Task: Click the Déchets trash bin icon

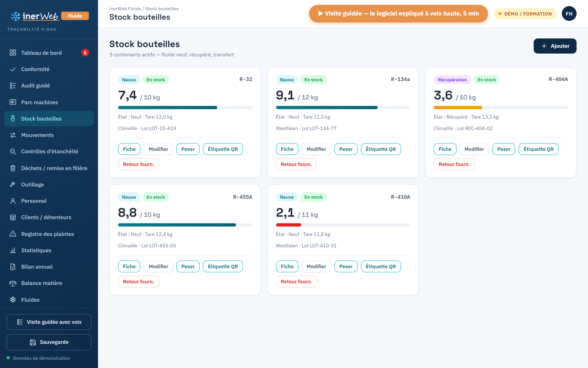Action: pos(13,168)
